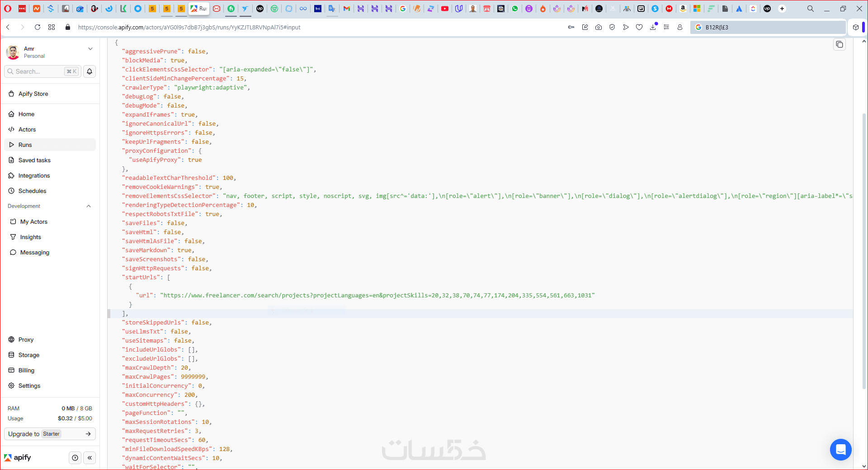Image resolution: width=868 pixels, height=470 pixels.
Task: Open the Actors section
Action: click(x=50, y=130)
